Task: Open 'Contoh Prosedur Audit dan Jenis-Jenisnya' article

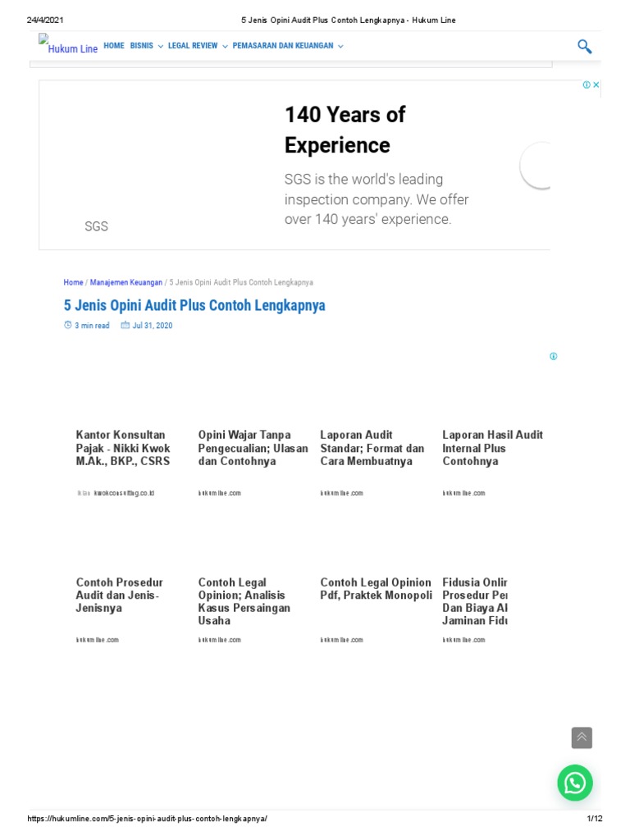Action: point(121,596)
